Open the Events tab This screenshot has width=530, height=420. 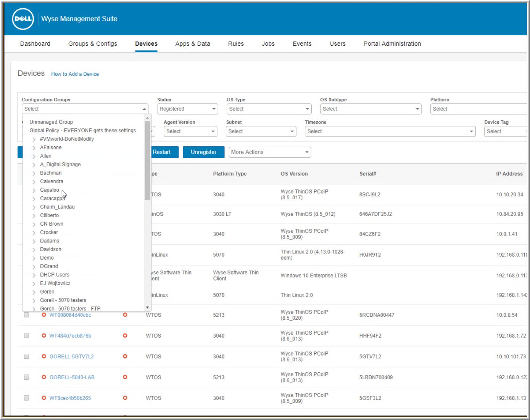coord(302,44)
